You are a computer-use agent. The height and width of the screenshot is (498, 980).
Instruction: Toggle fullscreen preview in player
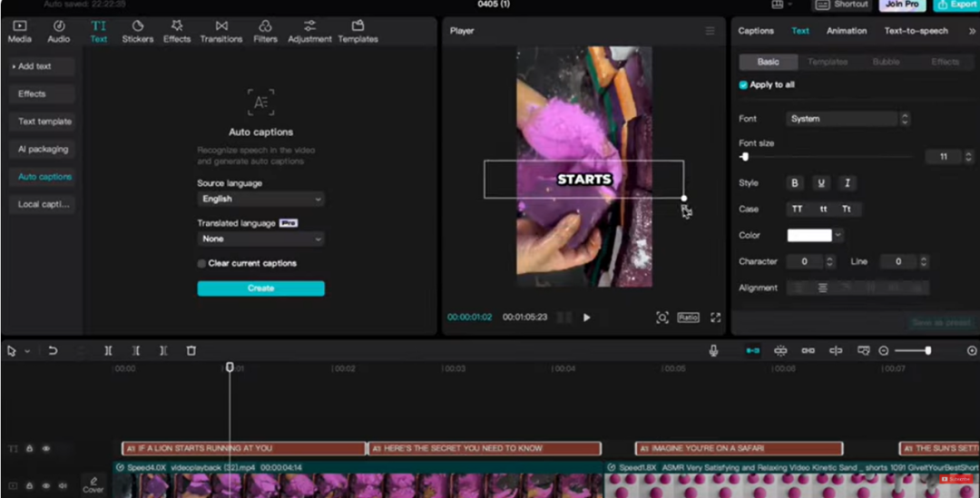point(716,317)
